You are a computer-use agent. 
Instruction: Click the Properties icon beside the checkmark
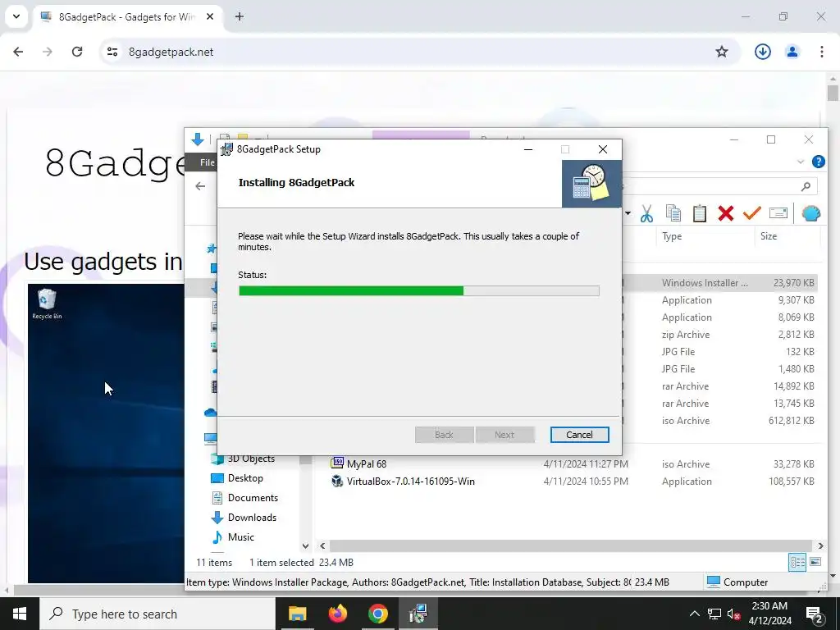click(x=778, y=213)
